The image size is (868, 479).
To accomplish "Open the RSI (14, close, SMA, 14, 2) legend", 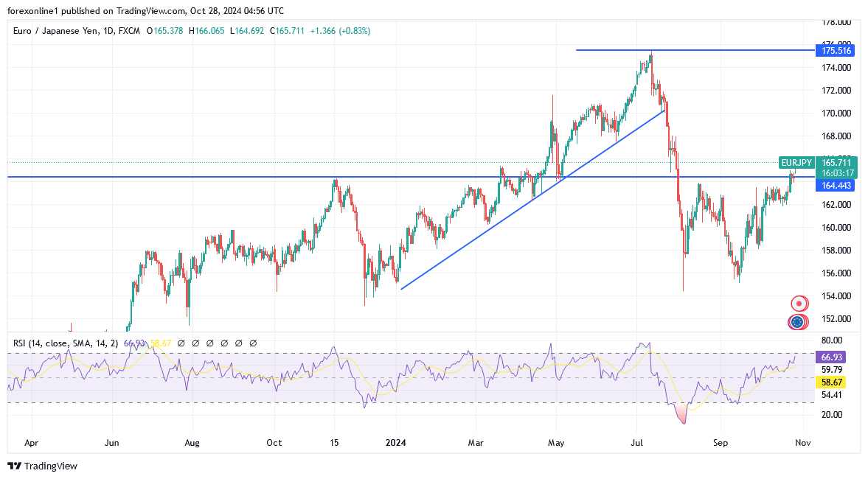I will [66, 343].
